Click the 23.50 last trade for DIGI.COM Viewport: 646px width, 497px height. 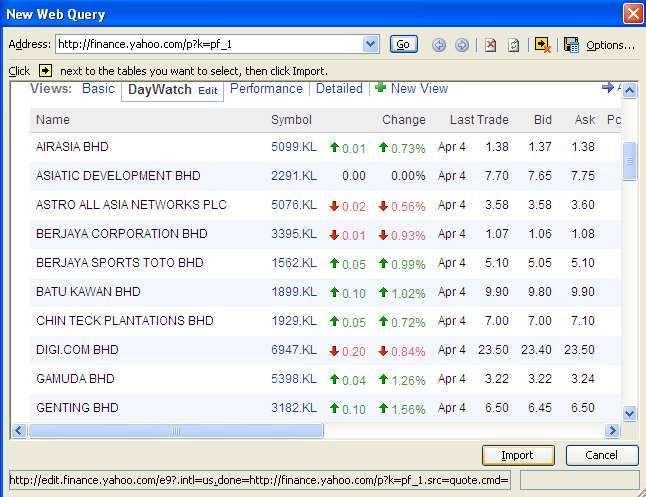[493, 350]
